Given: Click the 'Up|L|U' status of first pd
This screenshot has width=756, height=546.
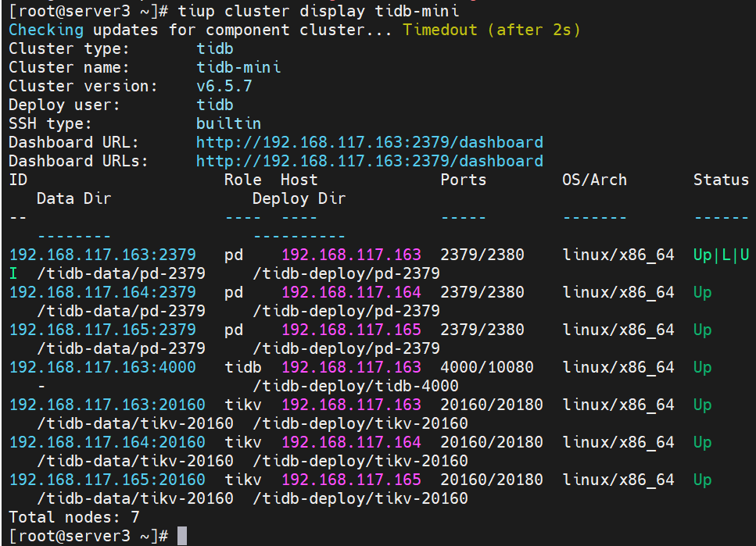Looking at the screenshot, I should tap(722, 255).
